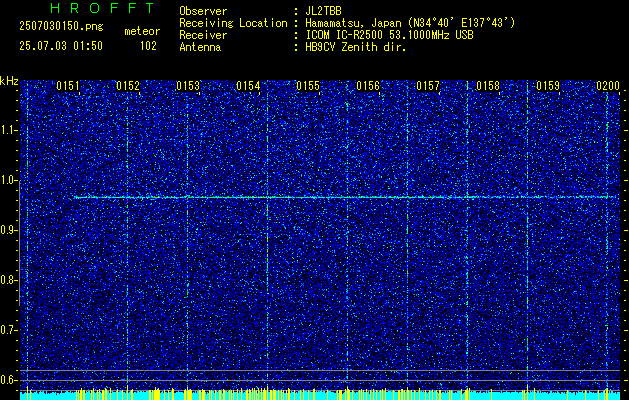Click the HROFFT title text

[103, 8]
